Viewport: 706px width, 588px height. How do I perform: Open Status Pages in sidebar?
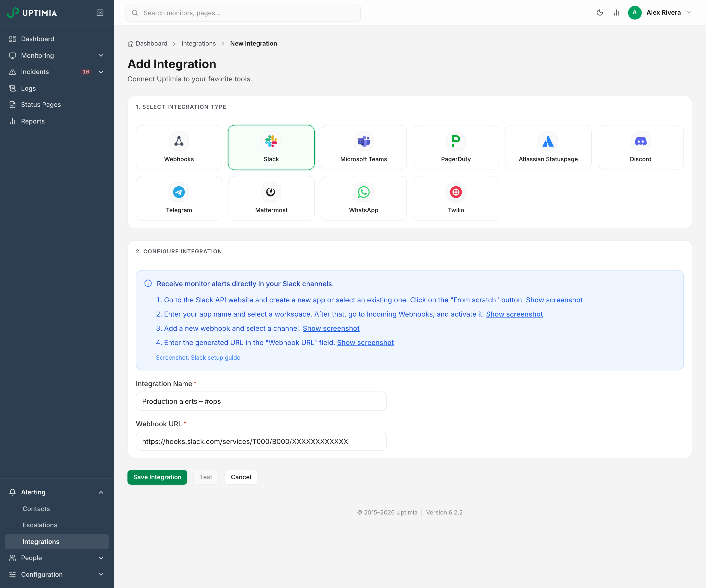pyautogui.click(x=57, y=105)
